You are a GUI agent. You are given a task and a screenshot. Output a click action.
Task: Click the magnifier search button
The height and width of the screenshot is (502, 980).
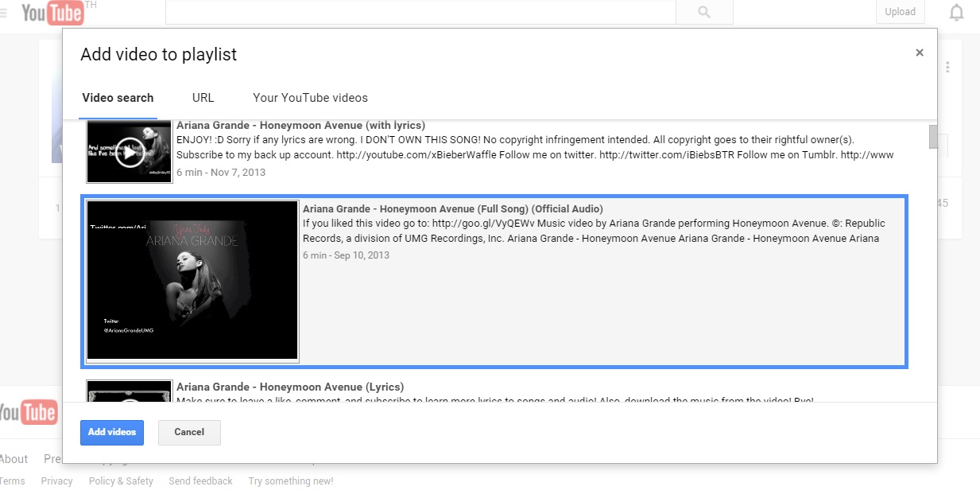[703, 12]
